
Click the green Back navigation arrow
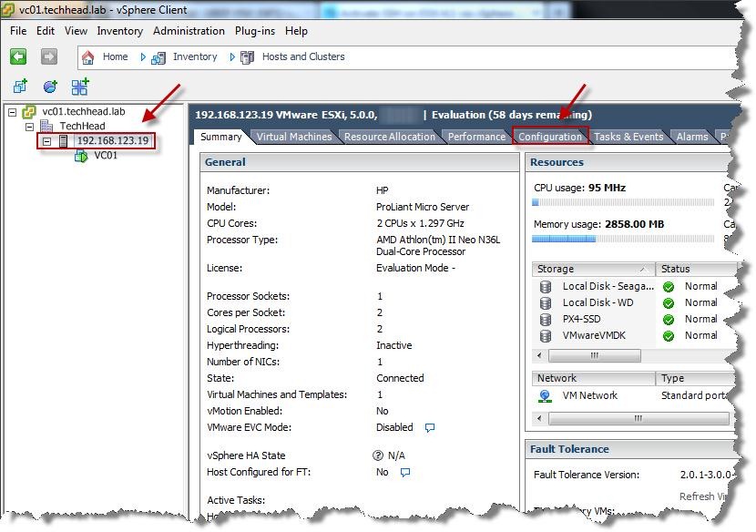click(18, 56)
